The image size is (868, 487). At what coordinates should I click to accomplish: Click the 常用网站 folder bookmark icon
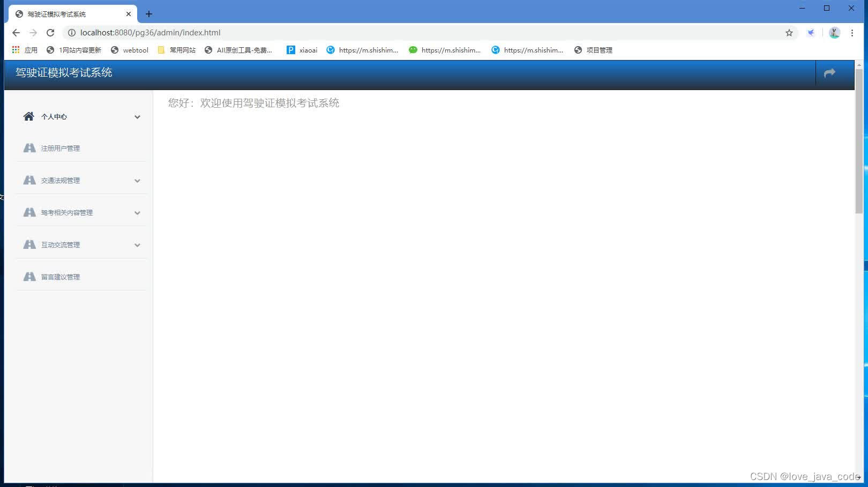click(161, 50)
